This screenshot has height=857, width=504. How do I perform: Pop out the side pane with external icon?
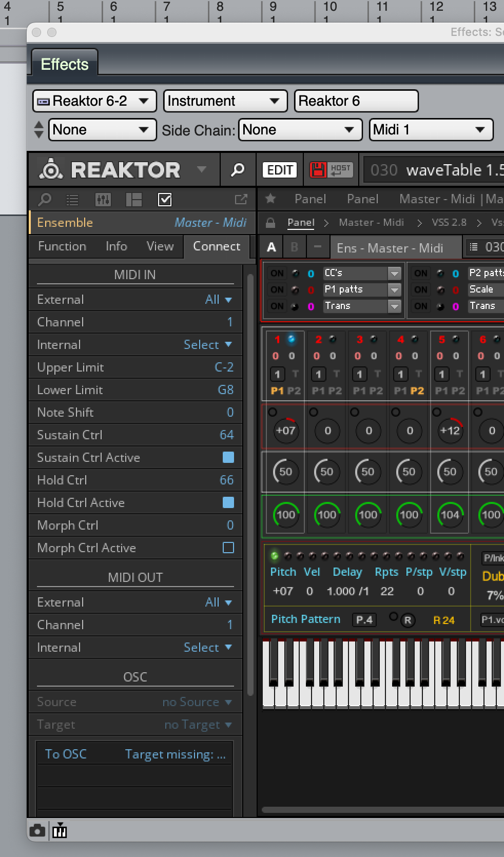pyautogui.click(x=241, y=199)
